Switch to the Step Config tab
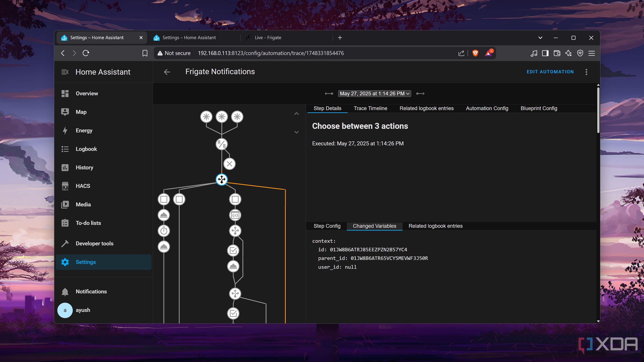Screen dimensions: 644x362 click(x=327, y=226)
